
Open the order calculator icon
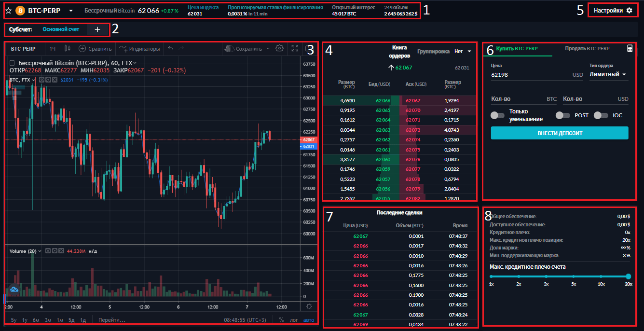pos(630,48)
